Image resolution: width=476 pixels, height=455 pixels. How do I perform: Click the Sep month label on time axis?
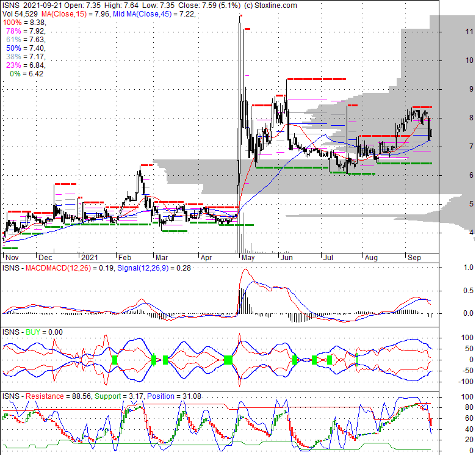coord(414,258)
